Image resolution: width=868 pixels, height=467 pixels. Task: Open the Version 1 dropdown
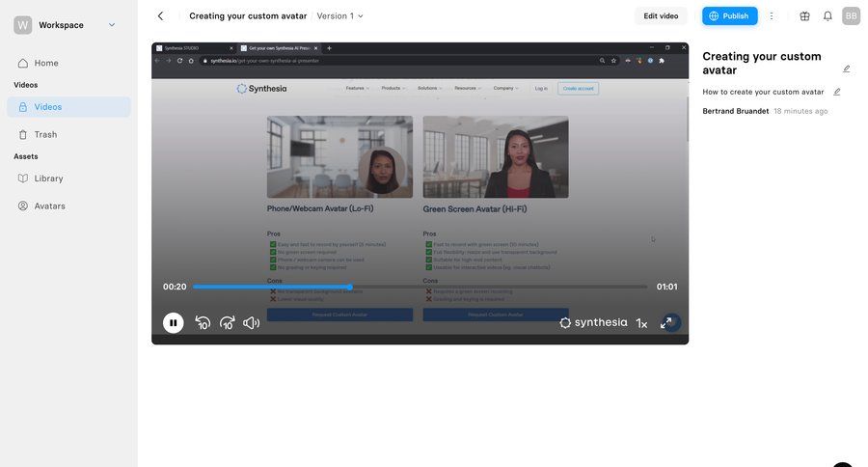coord(340,15)
